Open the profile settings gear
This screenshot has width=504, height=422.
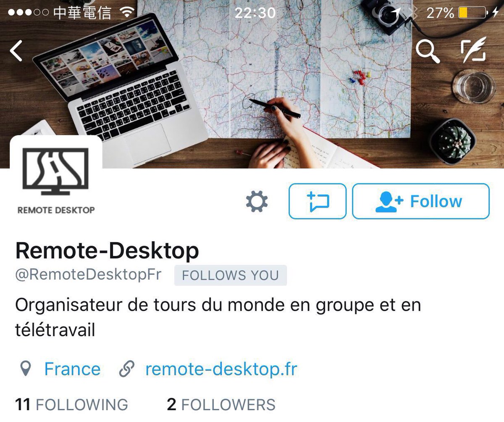click(257, 201)
